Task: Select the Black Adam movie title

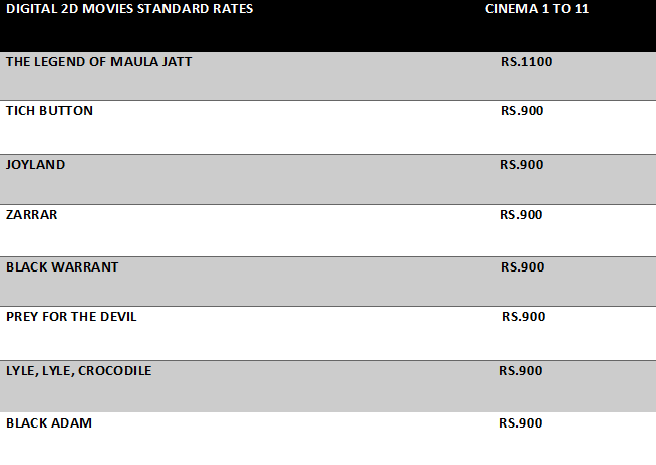Action: (49, 423)
